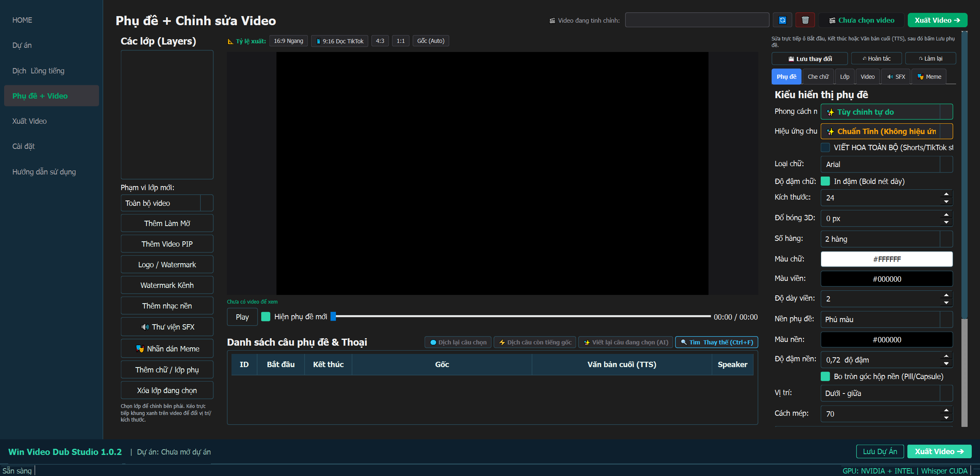The width and height of the screenshot is (980, 476).
Task: Switch to the Video tab
Action: tap(867, 77)
